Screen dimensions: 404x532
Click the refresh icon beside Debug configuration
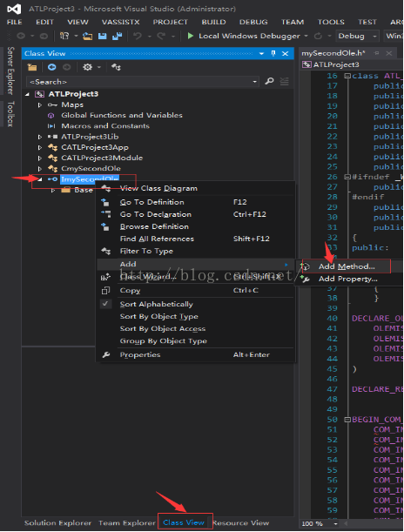318,36
